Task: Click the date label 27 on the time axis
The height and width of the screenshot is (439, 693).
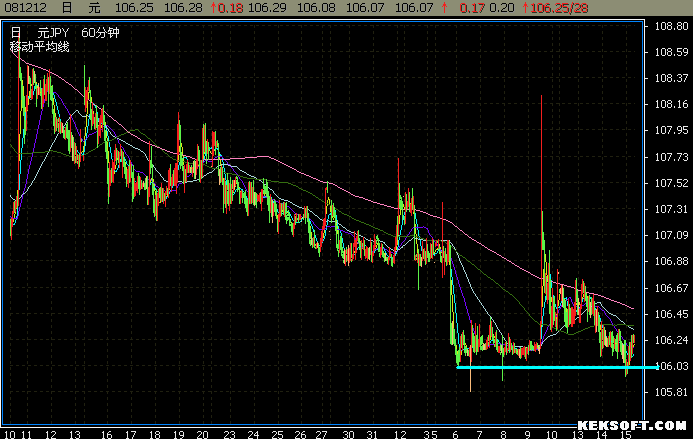Action: (x=321, y=434)
